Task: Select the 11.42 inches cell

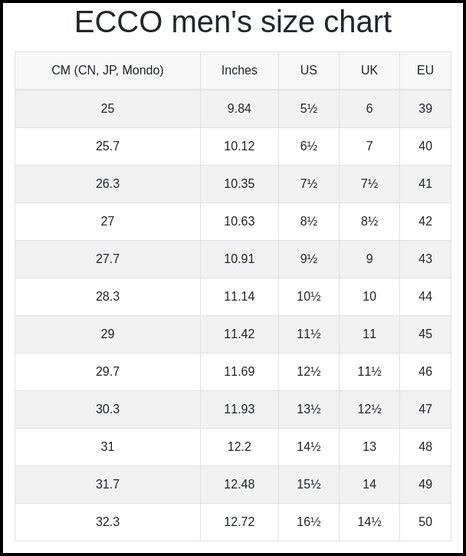Action: point(239,334)
